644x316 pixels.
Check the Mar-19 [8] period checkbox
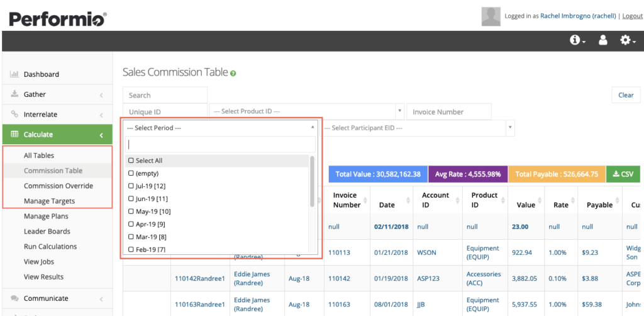pyautogui.click(x=131, y=237)
